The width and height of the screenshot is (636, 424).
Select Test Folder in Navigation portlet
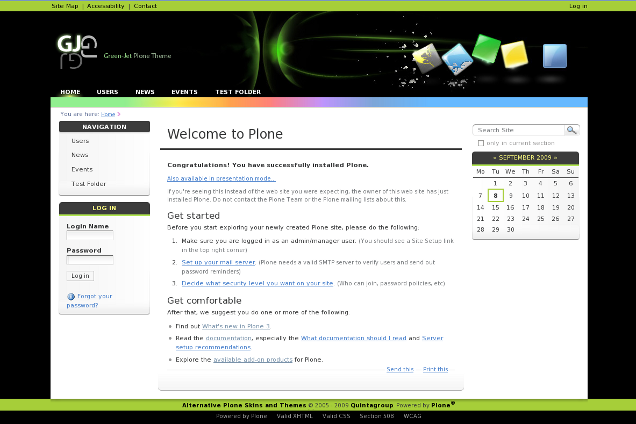pos(88,184)
